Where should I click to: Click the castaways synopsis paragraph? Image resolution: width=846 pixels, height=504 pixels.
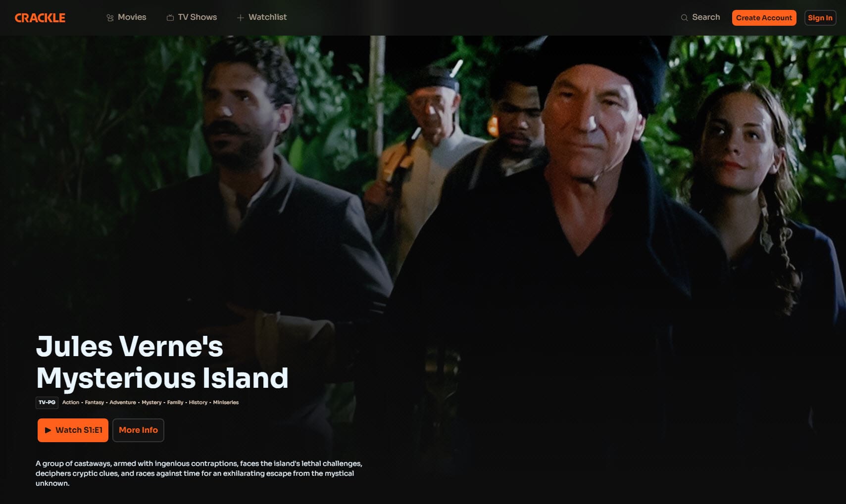click(x=199, y=473)
